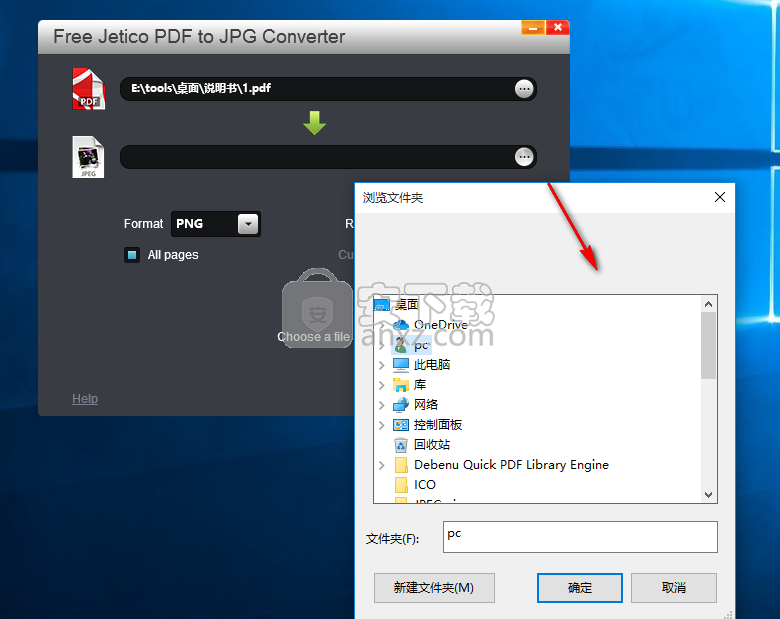Click the green down arrow convert icon

[314, 123]
